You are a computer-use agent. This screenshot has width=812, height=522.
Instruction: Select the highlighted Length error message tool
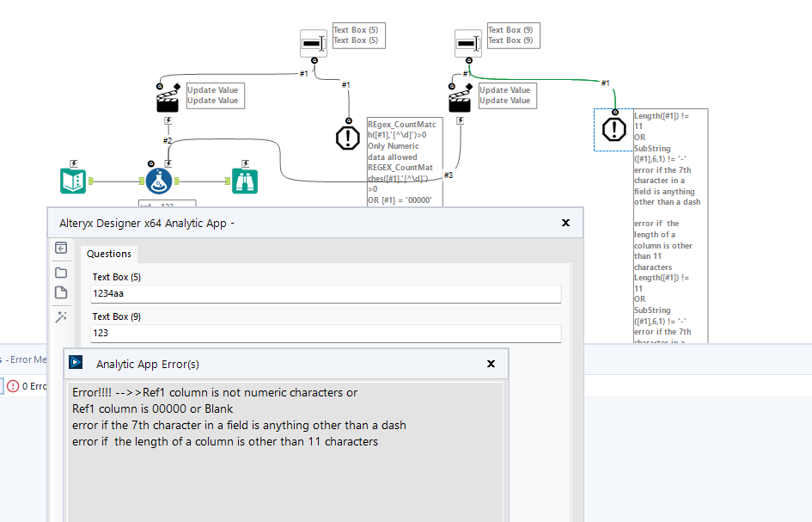point(614,129)
